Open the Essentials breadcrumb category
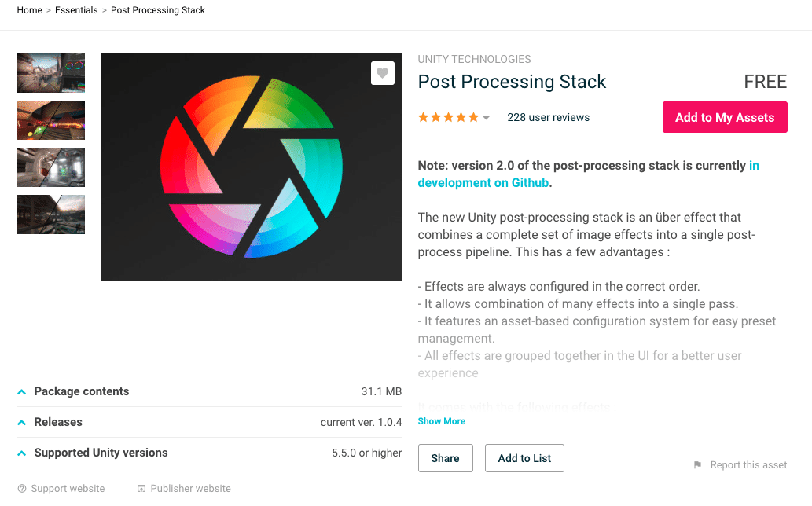Viewport: 812px width, 506px height. click(x=76, y=10)
